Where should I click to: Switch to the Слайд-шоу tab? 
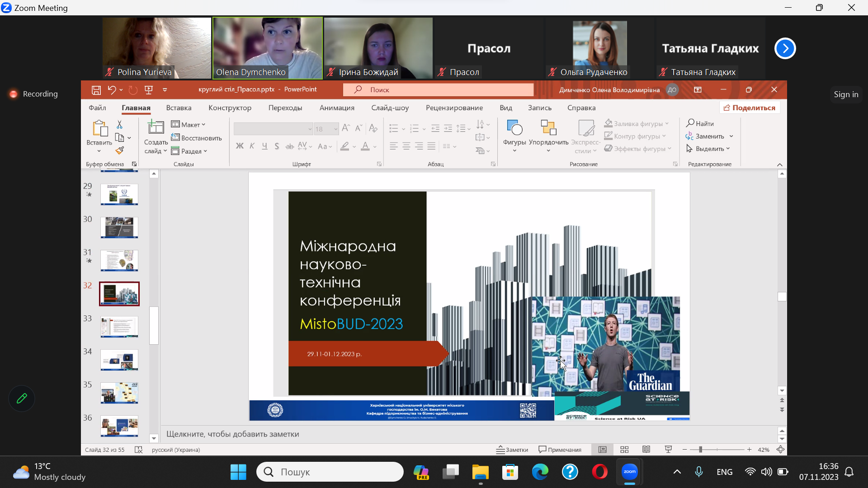[x=390, y=108]
